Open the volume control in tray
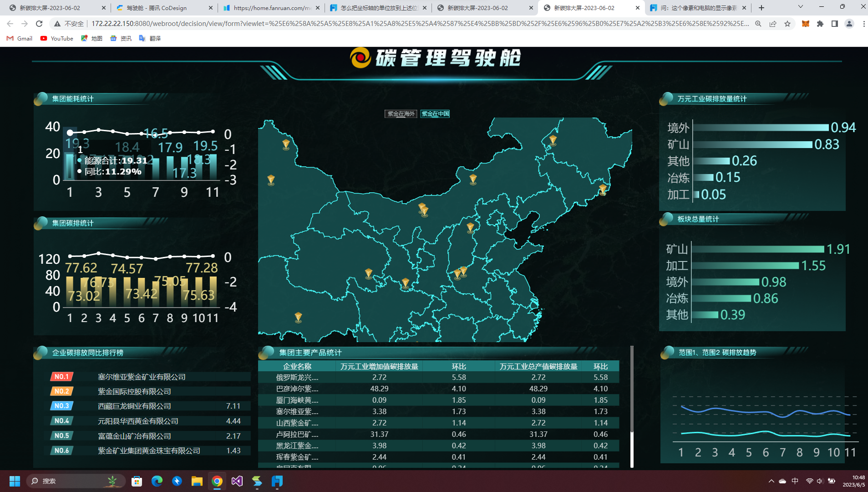 tap(820, 481)
